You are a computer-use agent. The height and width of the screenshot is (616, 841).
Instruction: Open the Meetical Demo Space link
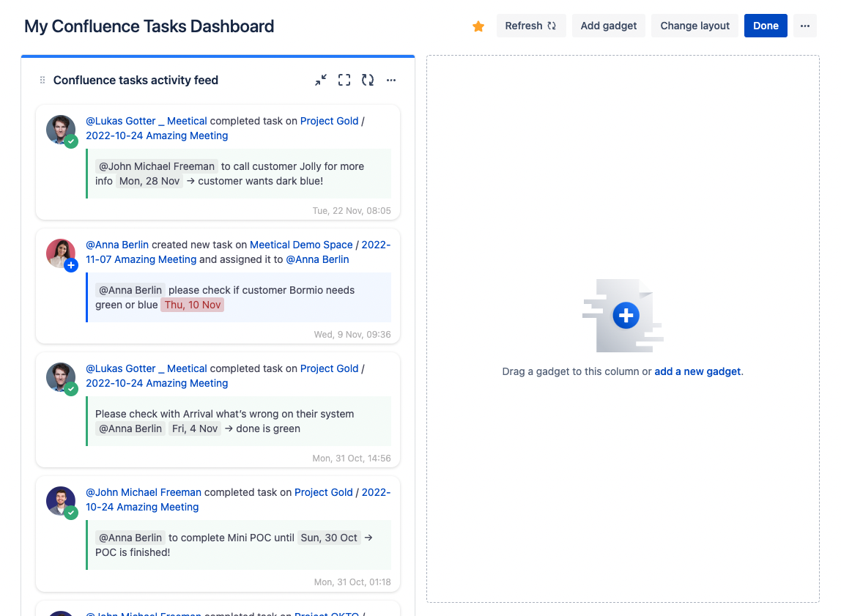(x=301, y=245)
